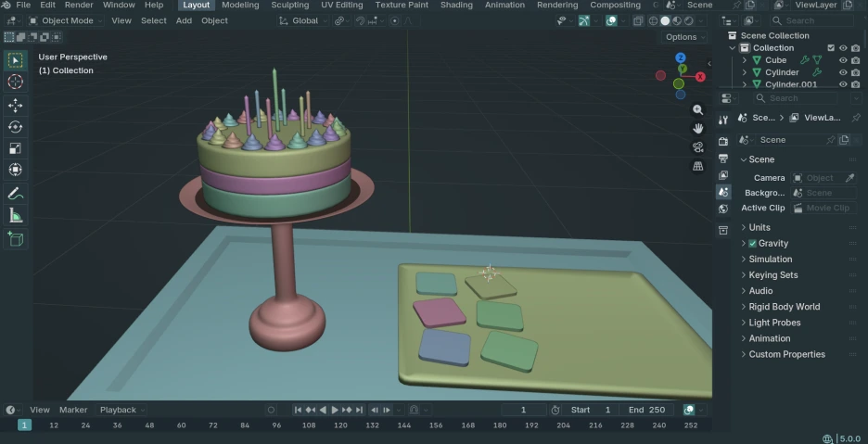Open the Collection properties tab
This screenshot has height=444, width=868.
723,230
